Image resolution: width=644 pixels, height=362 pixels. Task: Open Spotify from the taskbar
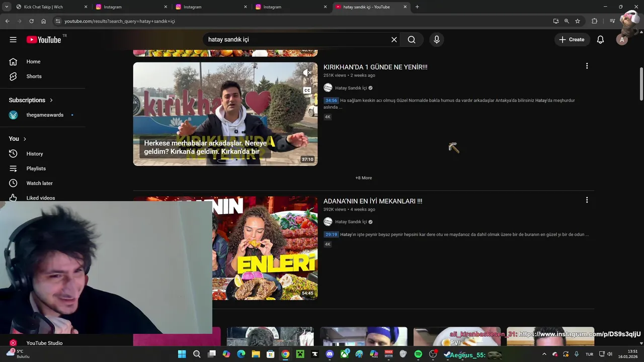(418, 354)
